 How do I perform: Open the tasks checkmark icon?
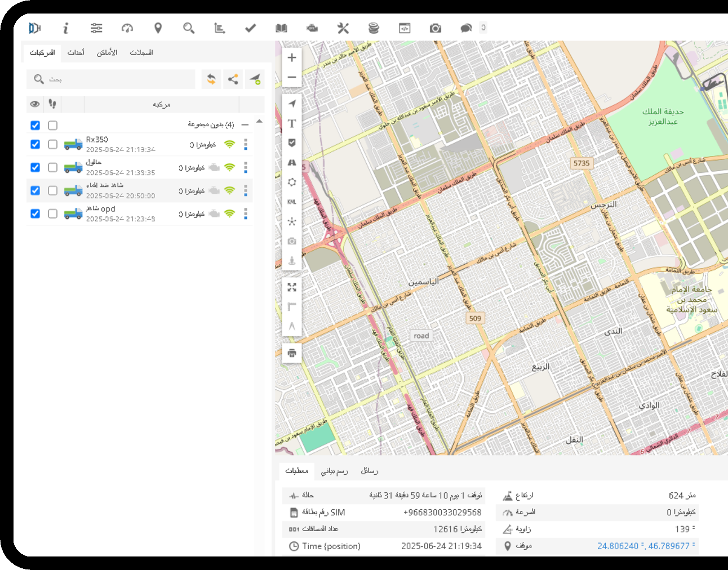[x=251, y=28]
